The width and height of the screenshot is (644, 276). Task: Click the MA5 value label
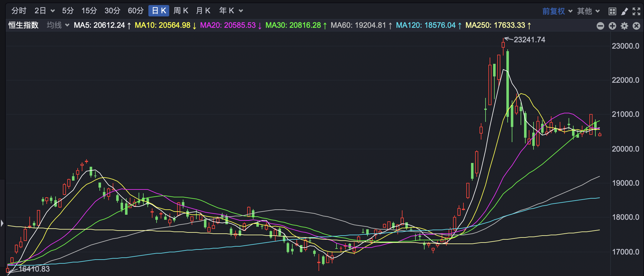[x=102, y=25]
